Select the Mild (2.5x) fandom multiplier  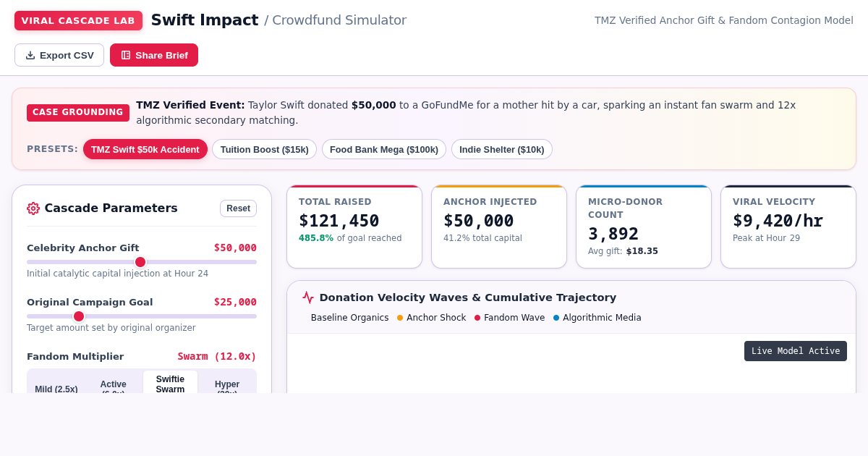coord(56,384)
